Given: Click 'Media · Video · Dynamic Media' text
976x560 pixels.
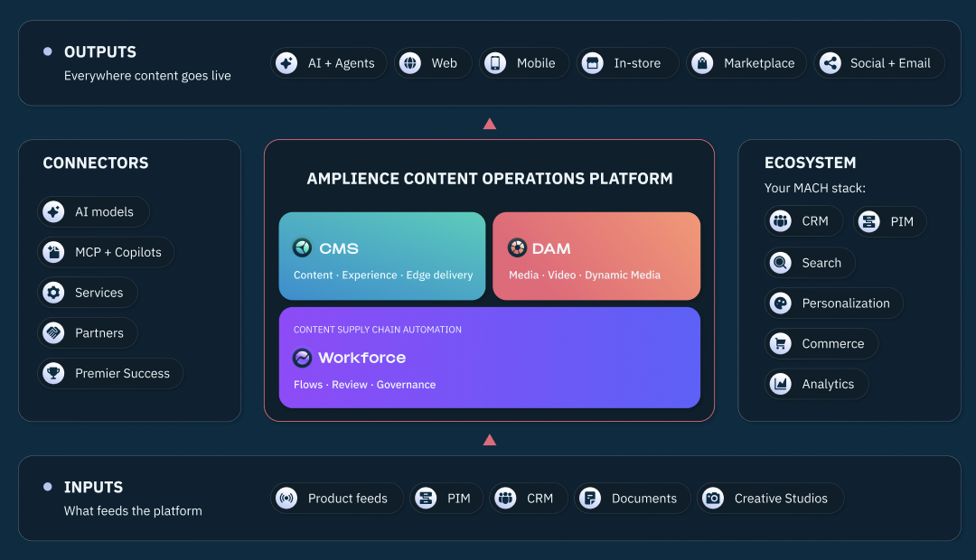Looking at the screenshot, I should pos(585,275).
